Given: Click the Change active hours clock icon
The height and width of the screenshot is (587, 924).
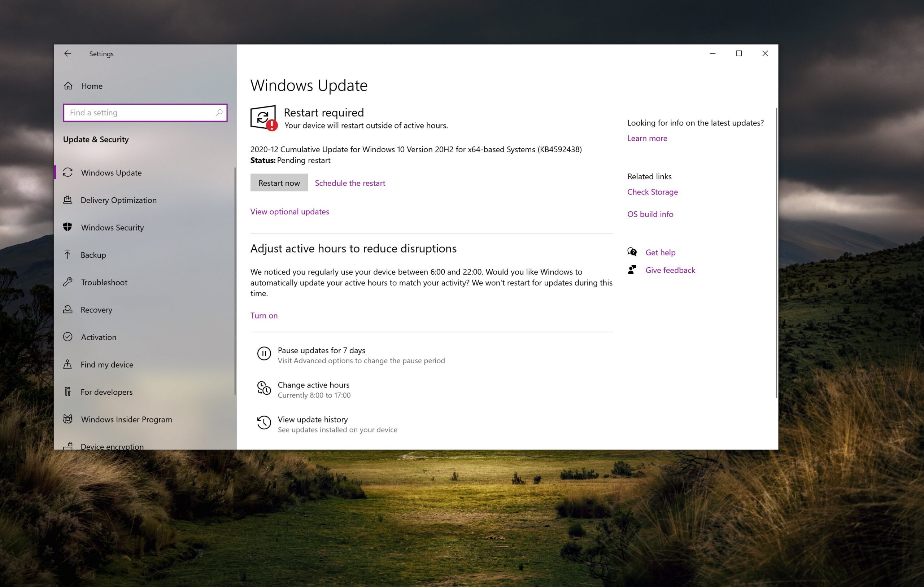Looking at the screenshot, I should pos(264,388).
